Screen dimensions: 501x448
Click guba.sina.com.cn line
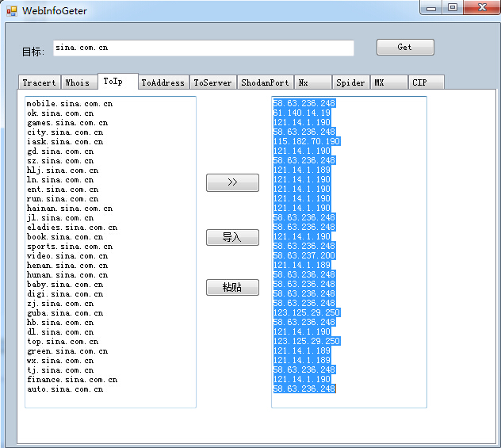click(x=65, y=313)
